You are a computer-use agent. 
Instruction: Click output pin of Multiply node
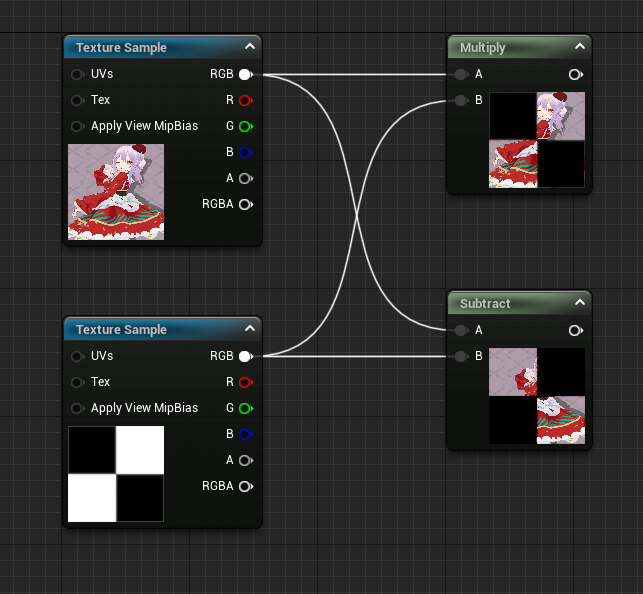576,74
